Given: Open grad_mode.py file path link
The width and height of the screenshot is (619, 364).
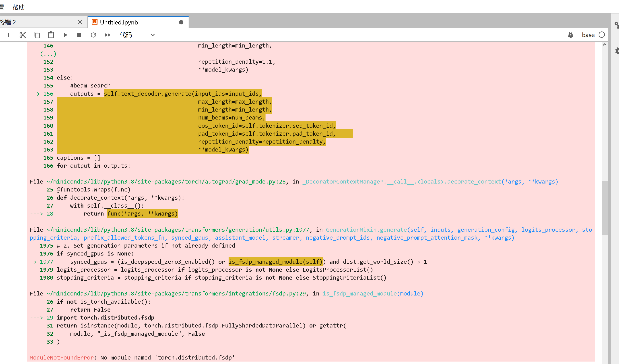Looking at the screenshot, I should point(166,182).
